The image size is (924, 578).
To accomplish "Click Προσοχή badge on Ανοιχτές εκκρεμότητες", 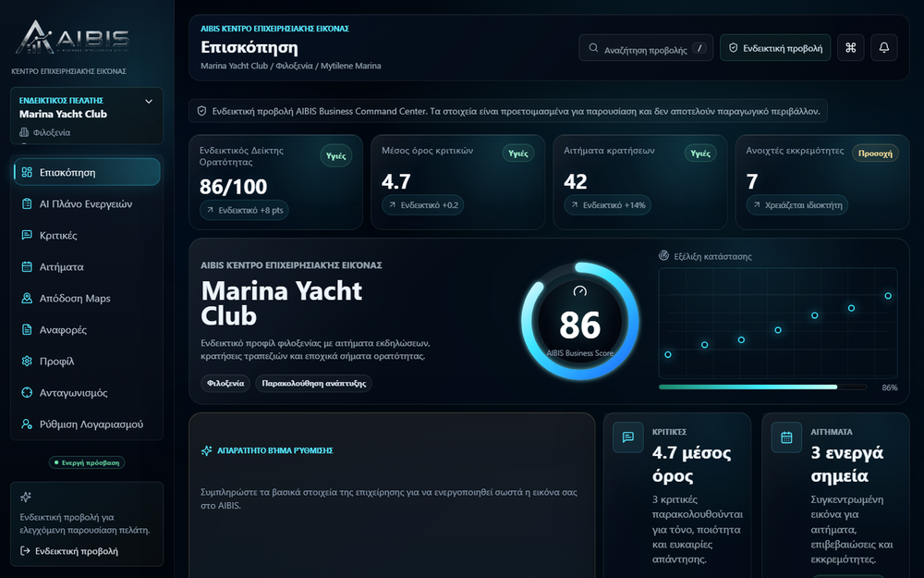I will [x=875, y=154].
